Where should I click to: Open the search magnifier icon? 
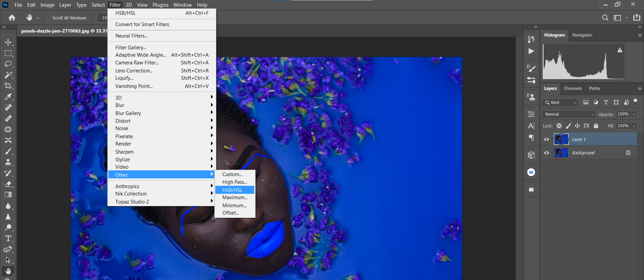coord(605,18)
